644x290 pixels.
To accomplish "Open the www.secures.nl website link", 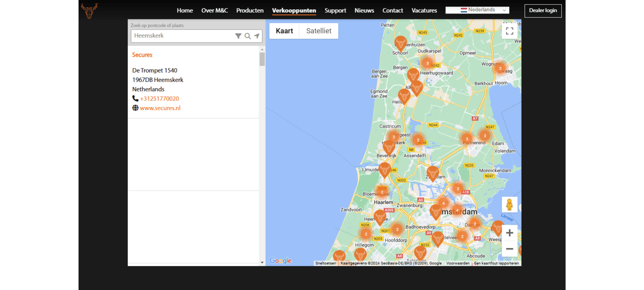I will [160, 108].
